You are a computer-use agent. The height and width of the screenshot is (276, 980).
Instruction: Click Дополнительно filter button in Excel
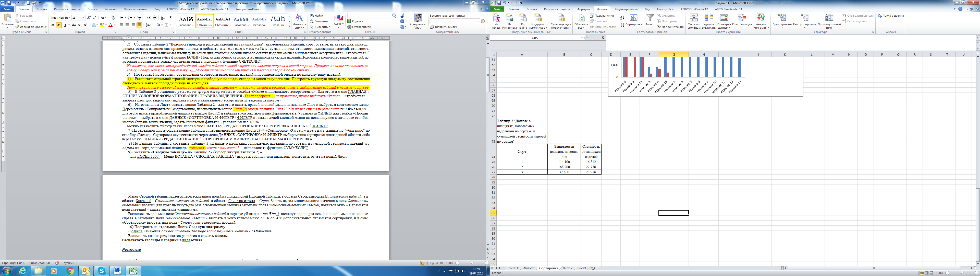point(670,27)
